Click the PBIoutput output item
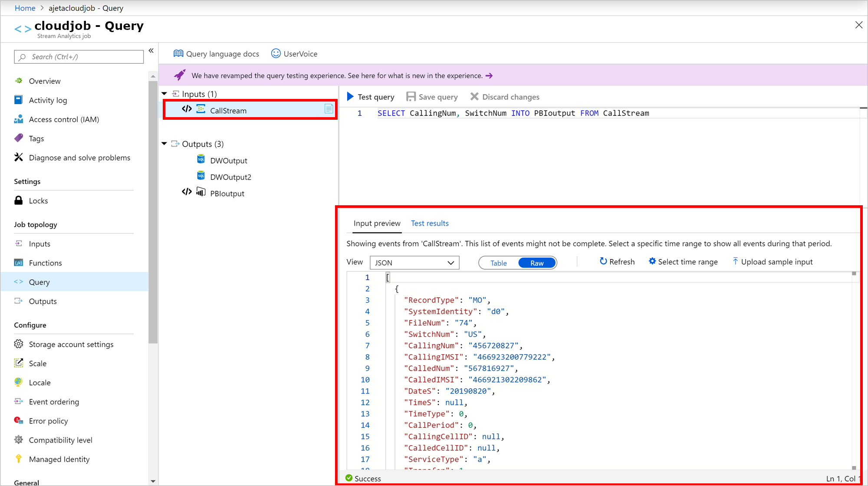 pos(227,193)
